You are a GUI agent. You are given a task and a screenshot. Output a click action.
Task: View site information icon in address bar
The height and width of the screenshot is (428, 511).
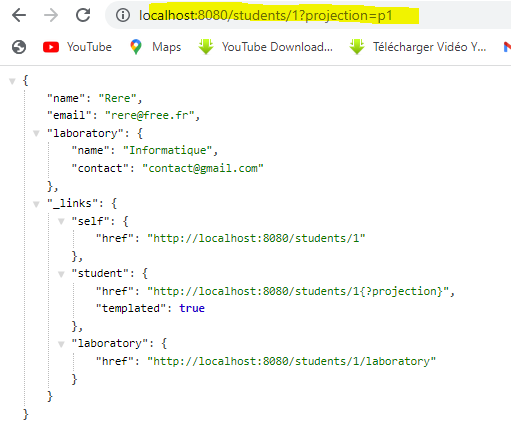pos(123,15)
